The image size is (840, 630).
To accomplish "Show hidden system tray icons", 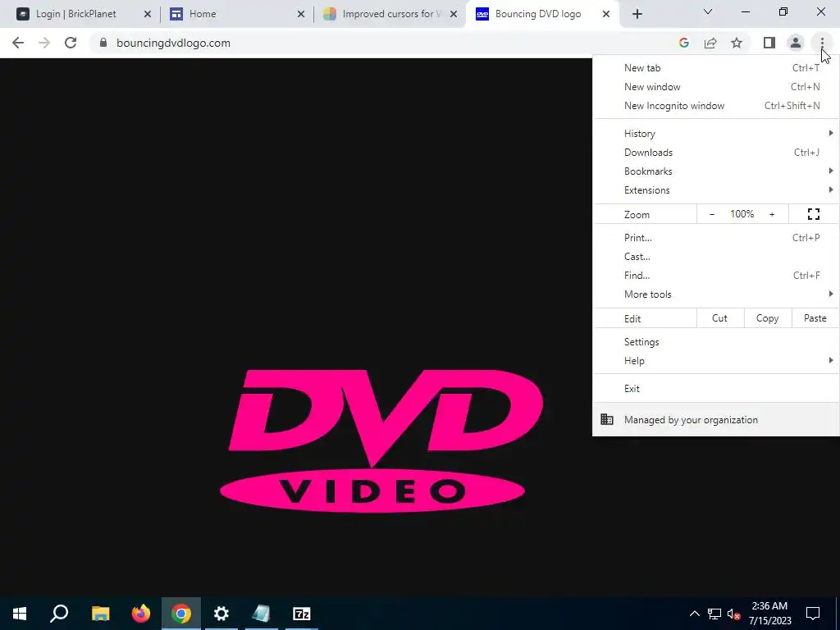I will [x=694, y=614].
